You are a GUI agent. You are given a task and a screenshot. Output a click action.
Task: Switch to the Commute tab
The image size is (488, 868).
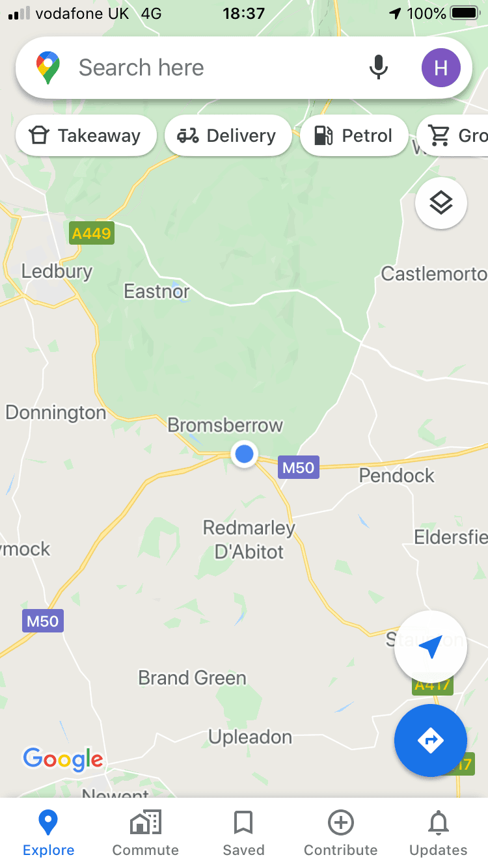(x=146, y=834)
